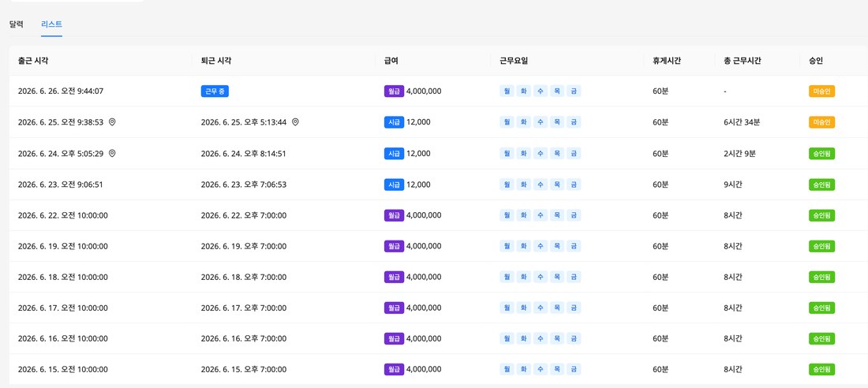
Task: Click 승인됨 badge in the 6. 24. row
Action: tap(821, 153)
